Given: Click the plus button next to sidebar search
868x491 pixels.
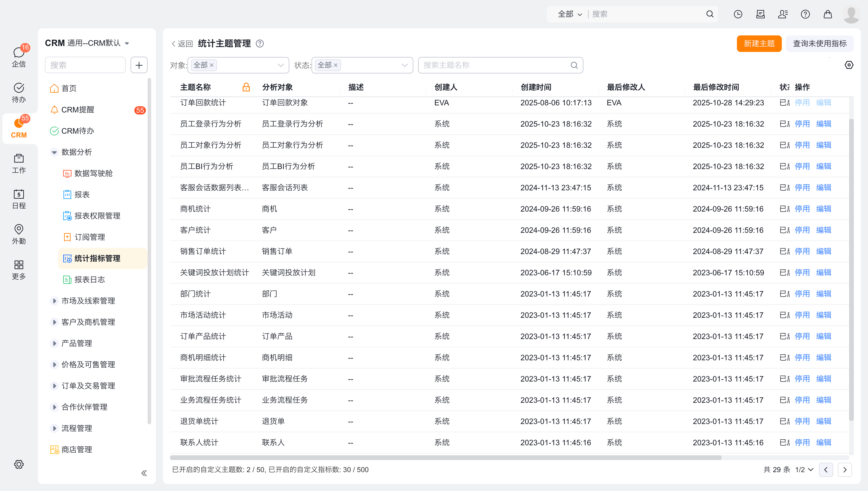Looking at the screenshot, I should (139, 65).
